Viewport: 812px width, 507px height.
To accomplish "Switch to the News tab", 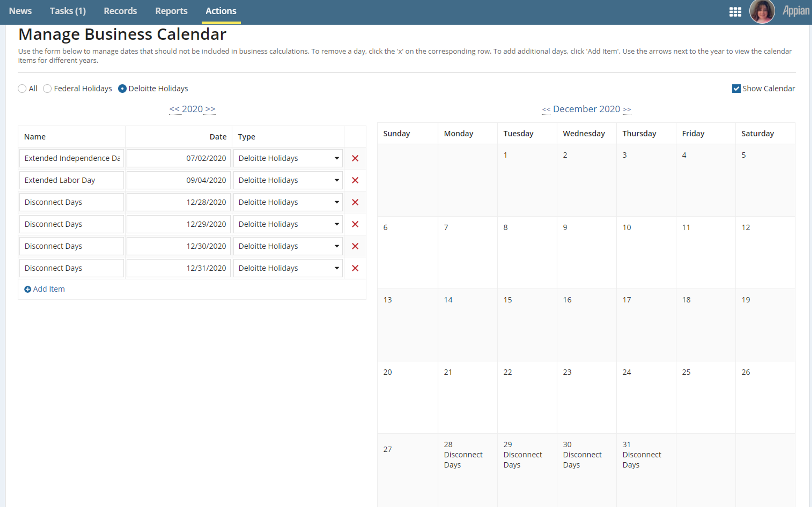I will (21, 11).
